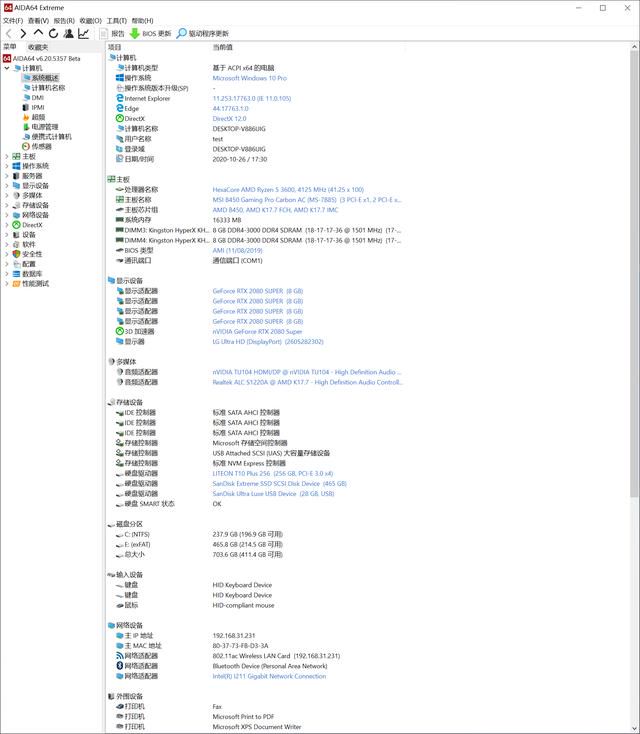Collapse the 计算机 tree node chevron
The image size is (640, 734).
(x=7, y=68)
